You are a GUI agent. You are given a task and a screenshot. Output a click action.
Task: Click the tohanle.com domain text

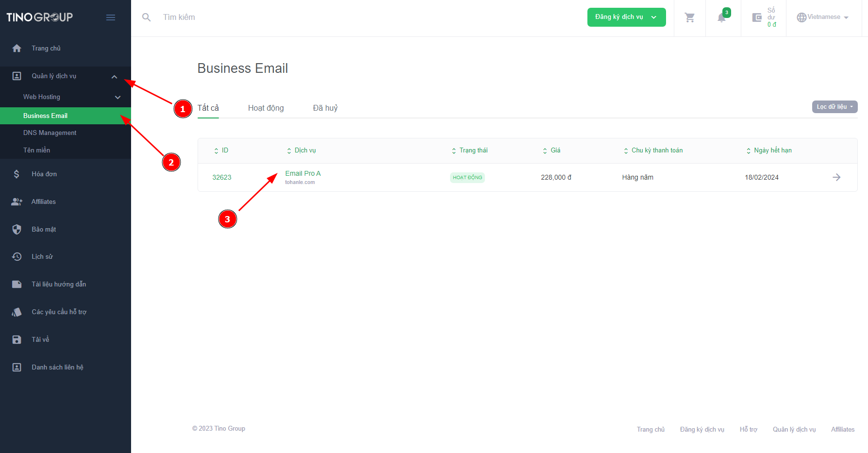click(x=300, y=183)
